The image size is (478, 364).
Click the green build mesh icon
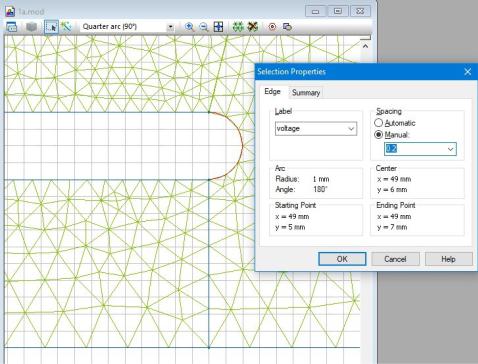238,27
